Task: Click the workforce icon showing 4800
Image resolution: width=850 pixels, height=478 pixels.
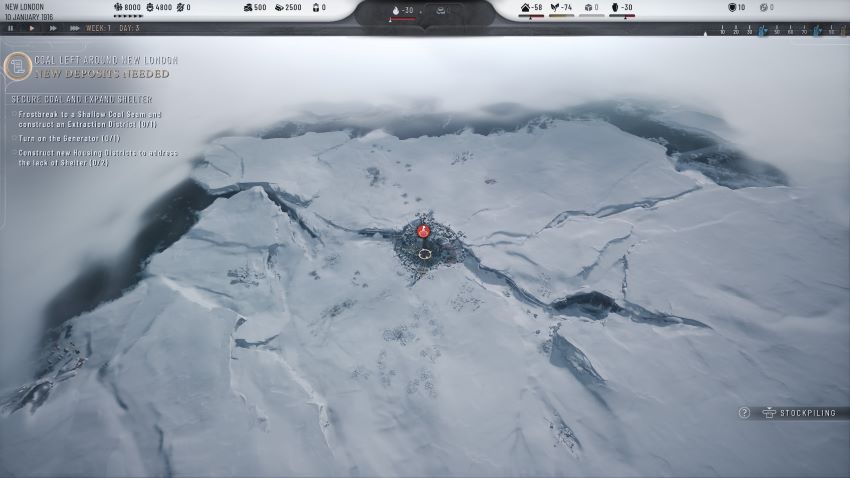Action: 150,8
